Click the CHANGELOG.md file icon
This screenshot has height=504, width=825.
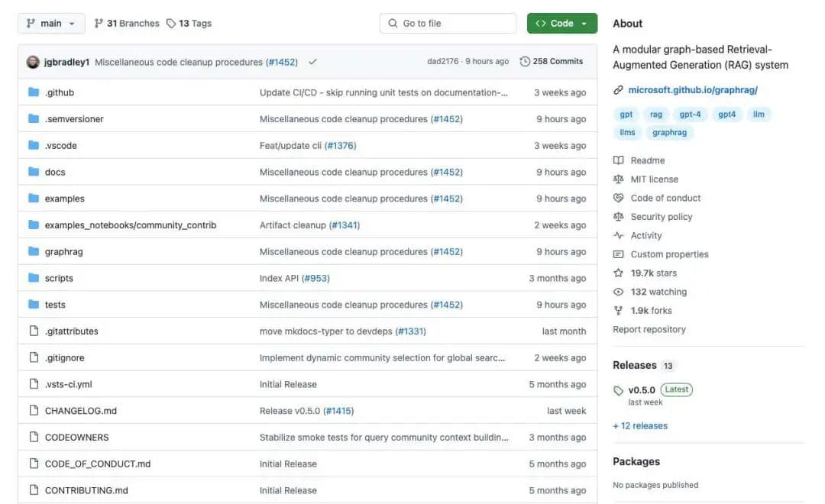point(34,411)
